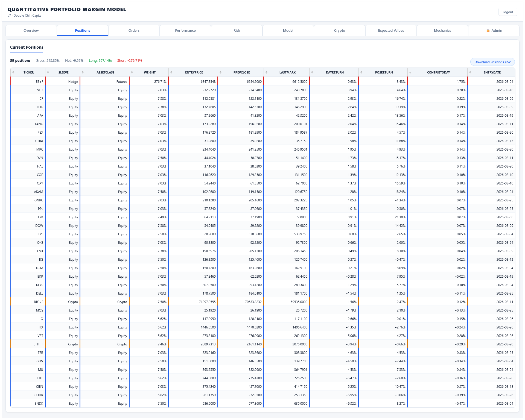Click the DAYRETURN column sort icon
The image size is (525, 420).
tap(312, 72)
